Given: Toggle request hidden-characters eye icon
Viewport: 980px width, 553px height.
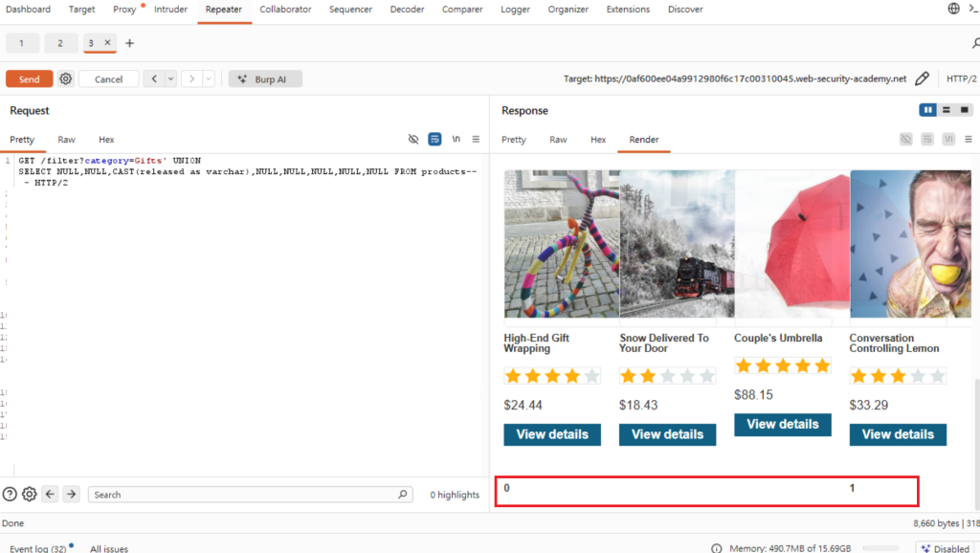Looking at the screenshot, I should tap(413, 140).
